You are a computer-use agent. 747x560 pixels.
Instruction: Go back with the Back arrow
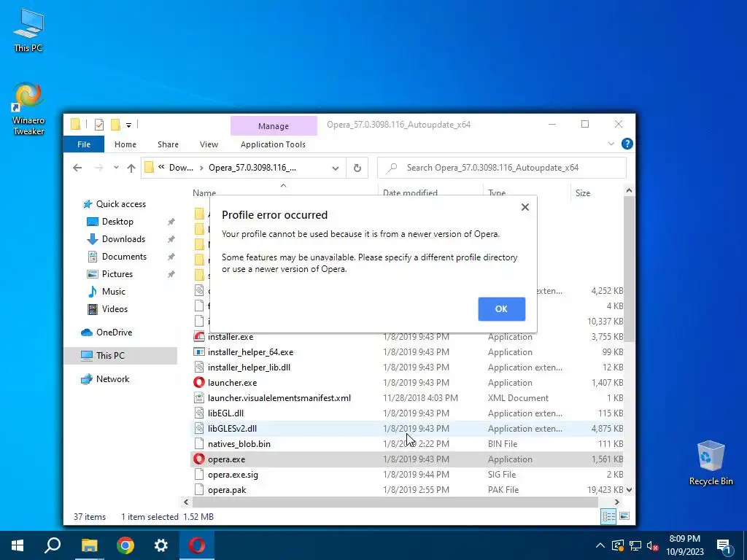click(77, 168)
